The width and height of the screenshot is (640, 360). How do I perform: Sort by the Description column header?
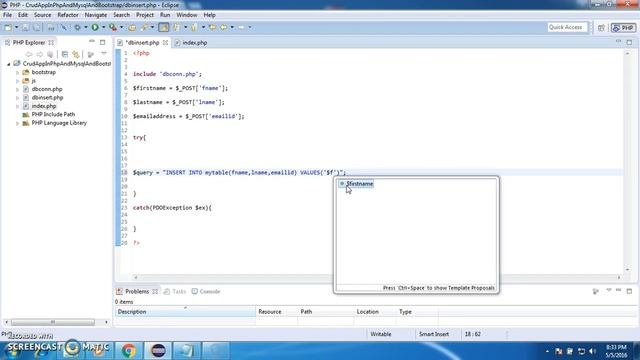(x=185, y=312)
